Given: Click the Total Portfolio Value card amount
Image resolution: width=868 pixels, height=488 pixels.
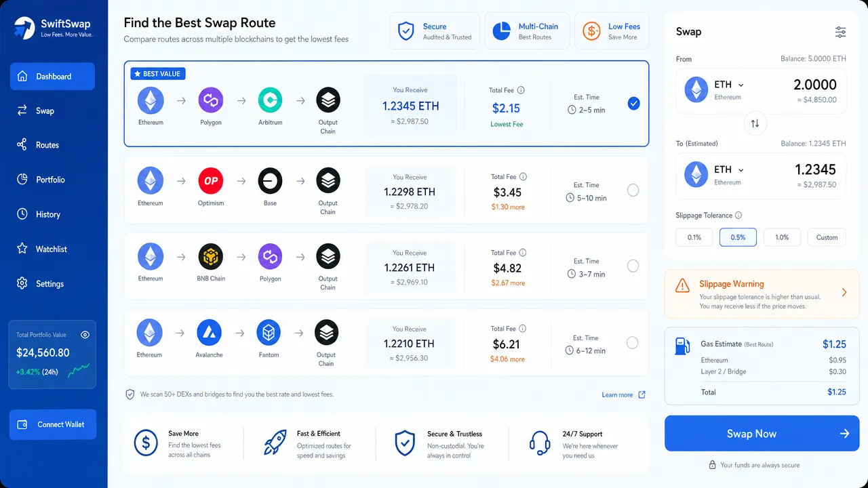Looking at the screenshot, I should coord(43,352).
